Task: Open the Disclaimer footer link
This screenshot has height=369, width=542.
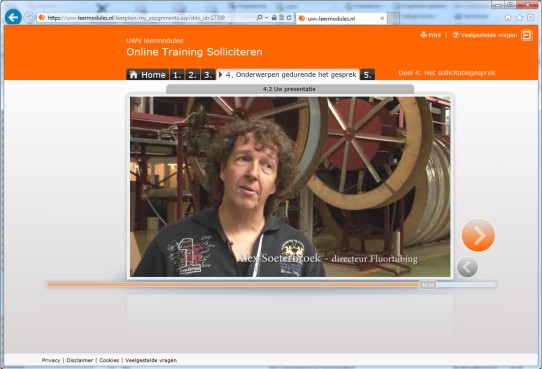Action: click(80, 360)
